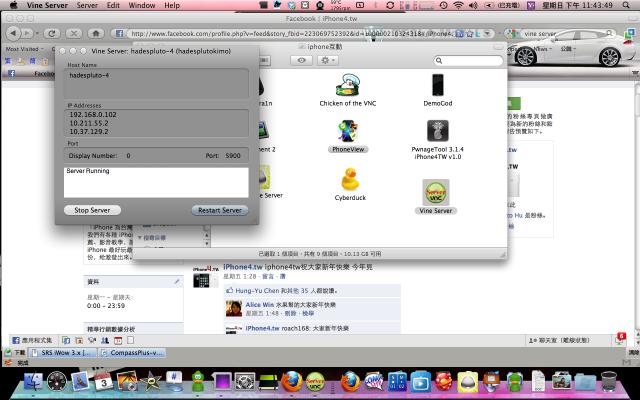Screen dimensions: 640x400
Task: Select Vine Server icon in Finder window
Action: click(x=436, y=192)
